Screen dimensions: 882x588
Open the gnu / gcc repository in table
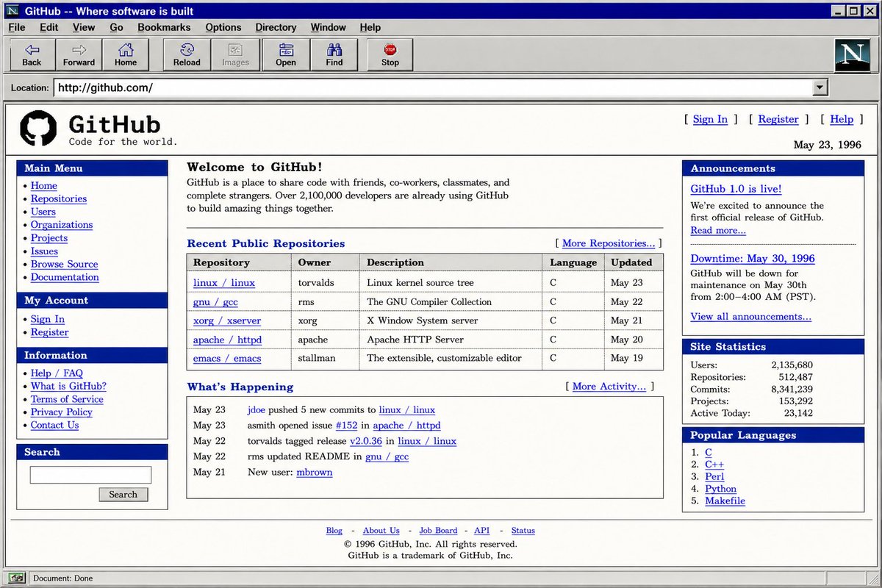point(215,302)
